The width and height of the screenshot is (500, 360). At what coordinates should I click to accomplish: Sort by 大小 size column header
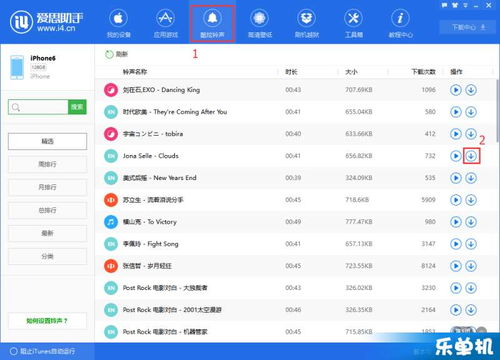351,72
